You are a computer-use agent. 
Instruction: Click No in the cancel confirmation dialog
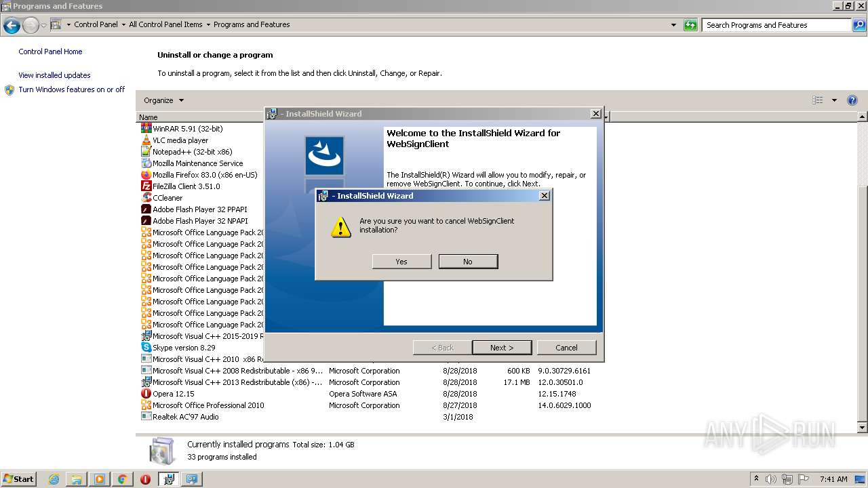pos(468,262)
